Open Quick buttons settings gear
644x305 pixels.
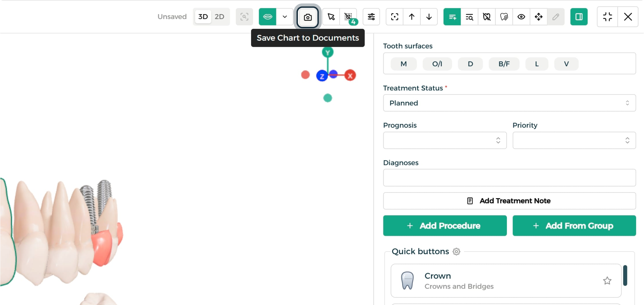pyautogui.click(x=456, y=251)
